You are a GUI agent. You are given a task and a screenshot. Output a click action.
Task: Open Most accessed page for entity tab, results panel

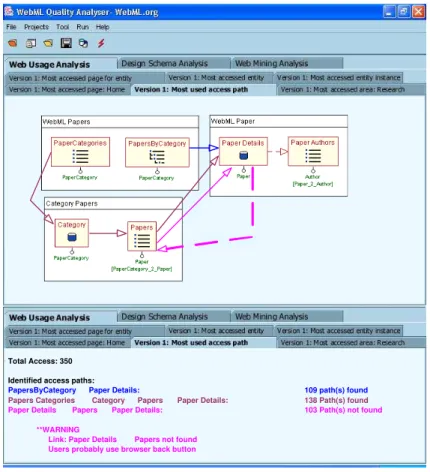85,331
